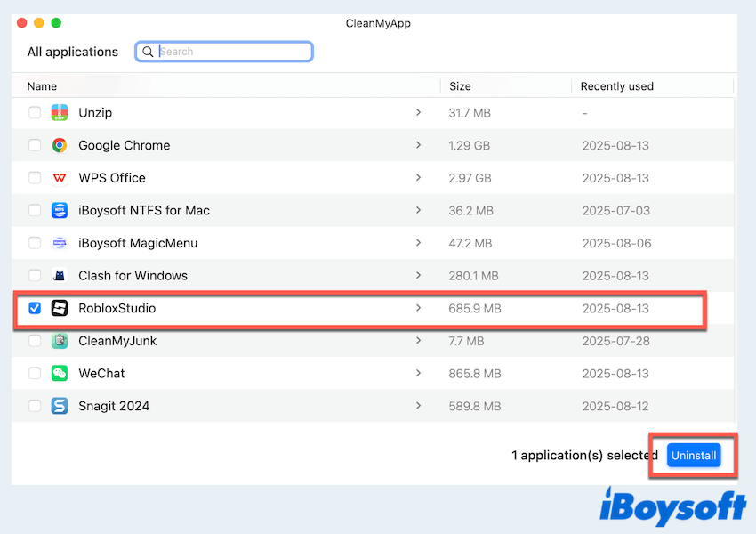Click the 2025-07-03 recently used date
The height and width of the screenshot is (534, 756).
tap(615, 210)
